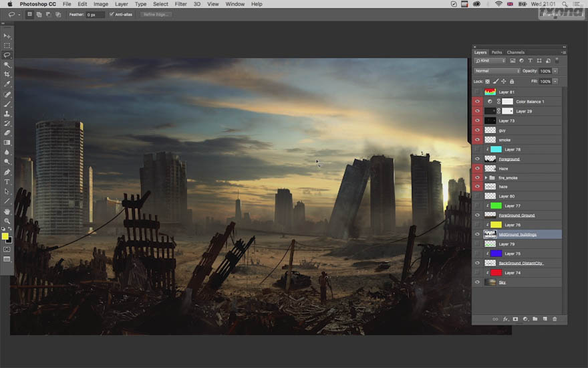Open the Normal blend mode dropdown
The width and height of the screenshot is (588, 368).
pyautogui.click(x=497, y=71)
